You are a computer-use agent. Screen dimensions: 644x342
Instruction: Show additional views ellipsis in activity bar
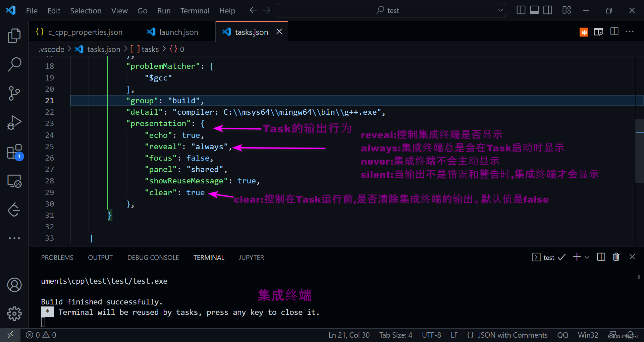(x=14, y=238)
